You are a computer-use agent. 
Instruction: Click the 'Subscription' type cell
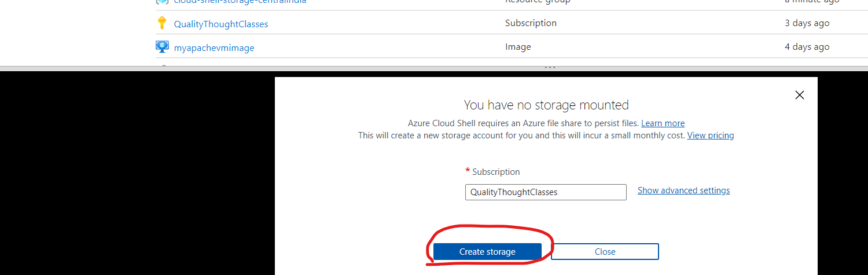tap(531, 23)
